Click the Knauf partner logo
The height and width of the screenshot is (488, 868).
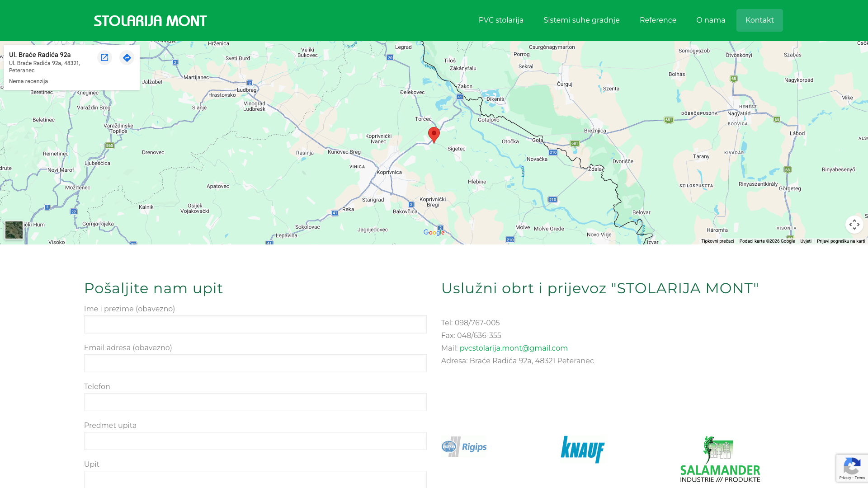(x=583, y=450)
